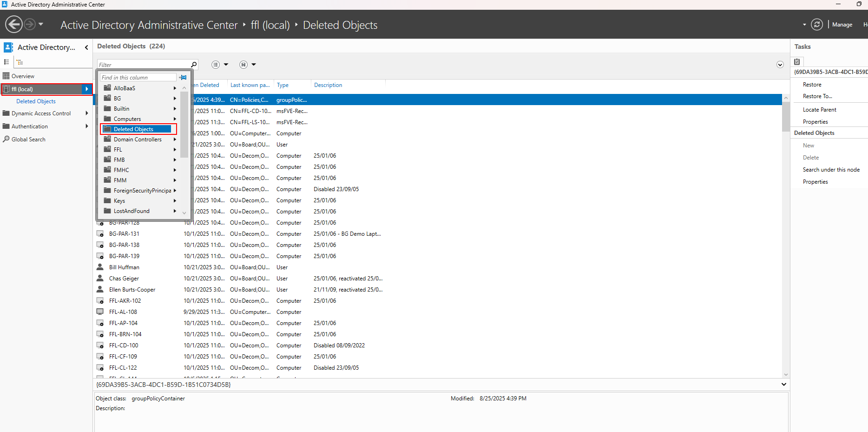Open breadcrumb dropdown arrow near refresh
Image resolution: width=868 pixels, height=432 pixels.
(804, 25)
